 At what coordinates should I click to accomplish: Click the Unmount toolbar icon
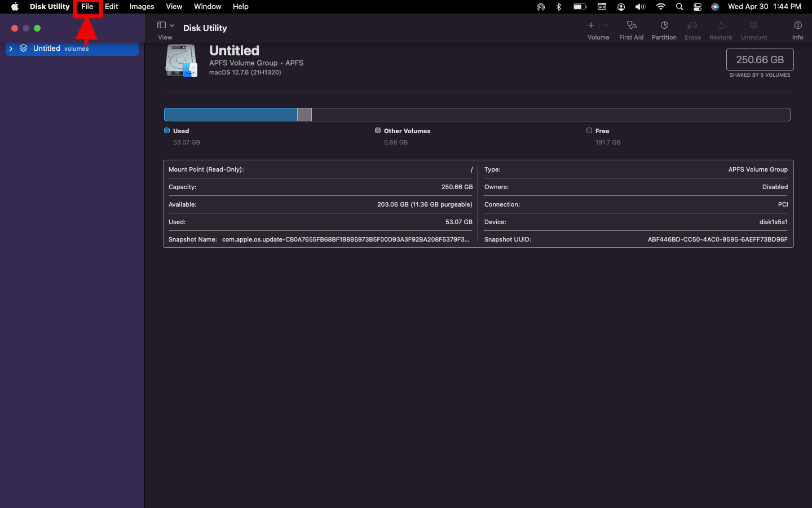(753, 25)
